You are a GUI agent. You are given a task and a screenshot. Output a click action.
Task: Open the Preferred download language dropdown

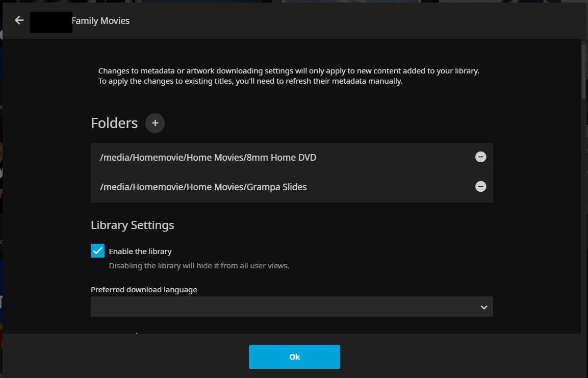(x=286, y=307)
